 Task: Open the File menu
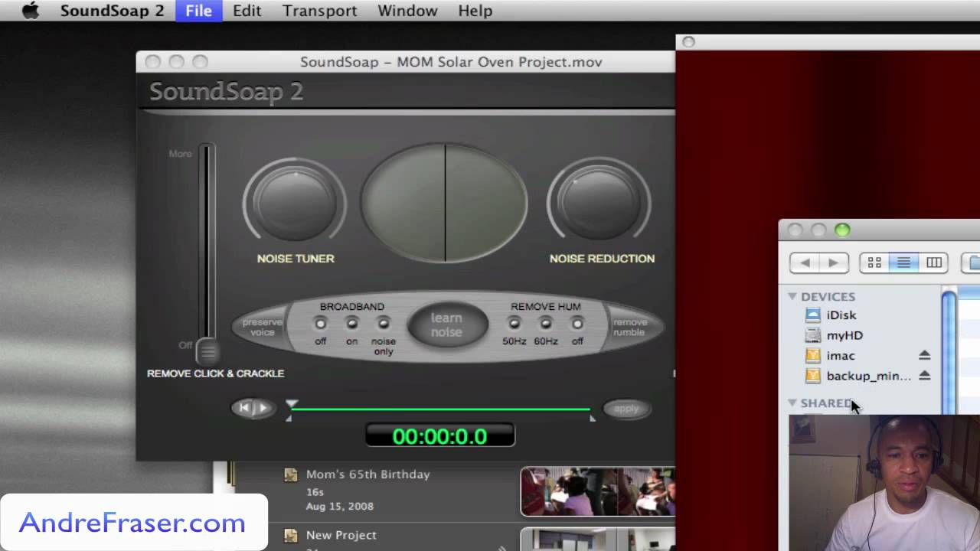[x=198, y=11]
